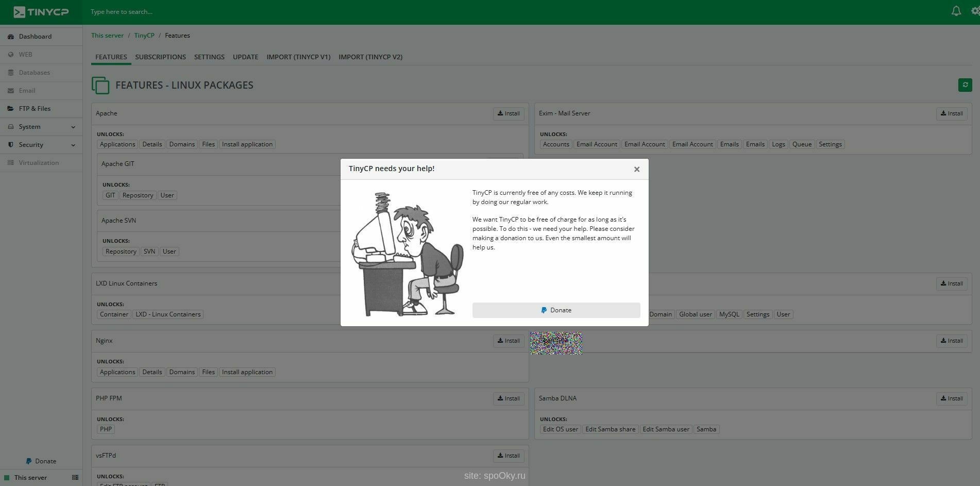Open the Databases menu item

coord(41,73)
